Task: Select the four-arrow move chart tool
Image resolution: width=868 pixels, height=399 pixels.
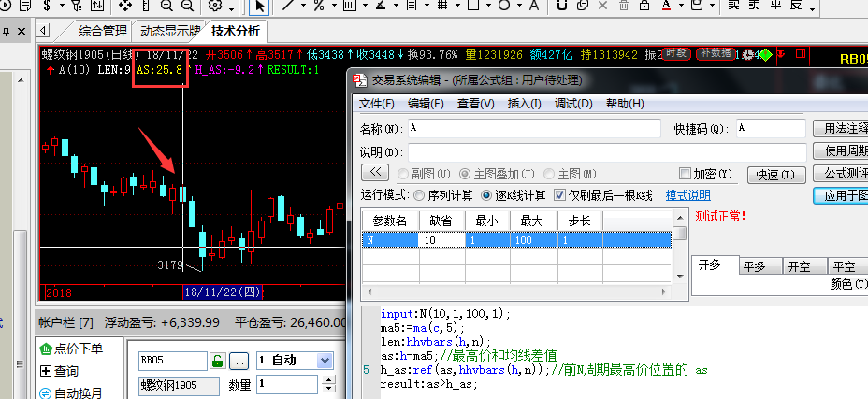Action: [125, 6]
